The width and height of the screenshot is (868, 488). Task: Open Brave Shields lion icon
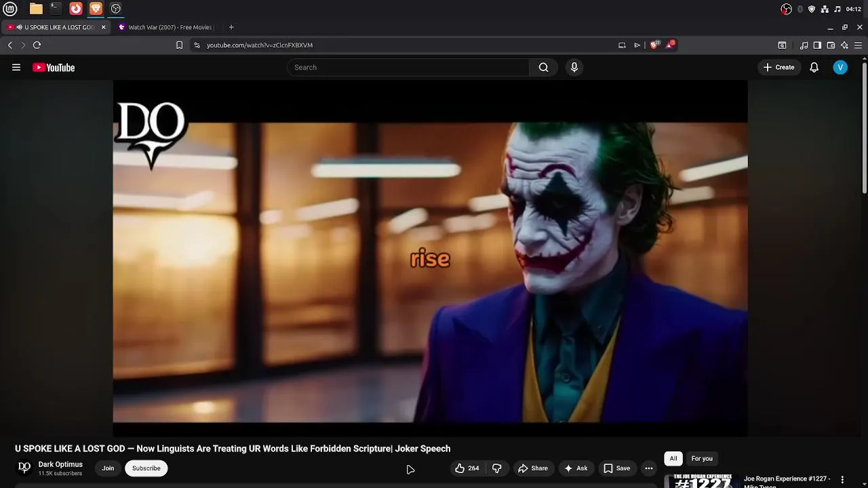pos(654,45)
